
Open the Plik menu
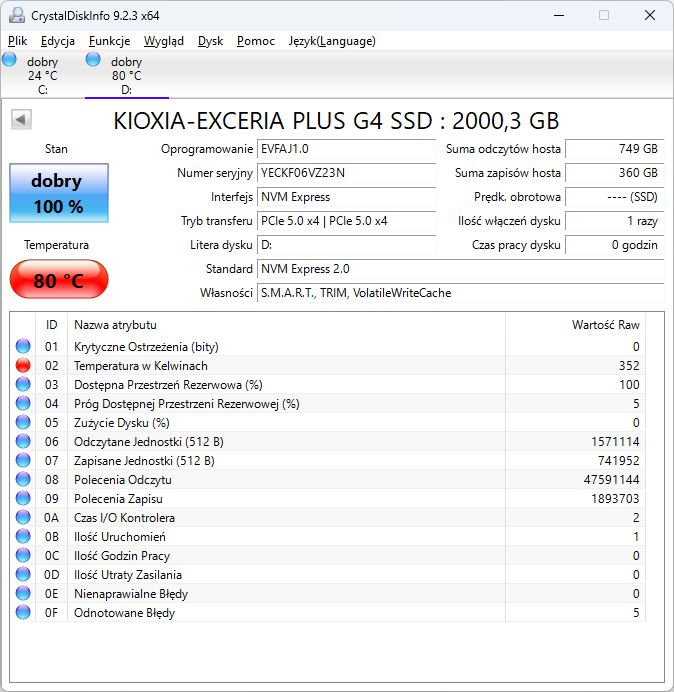pos(18,41)
